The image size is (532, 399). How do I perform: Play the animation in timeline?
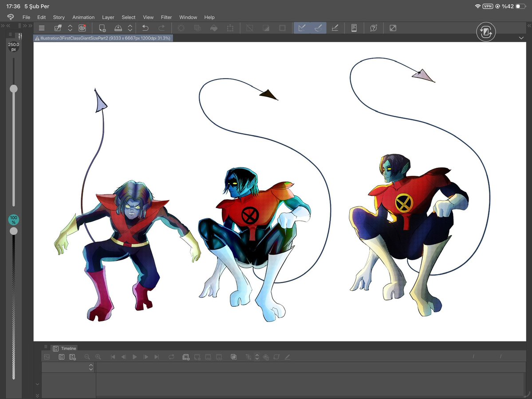click(x=135, y=357)
